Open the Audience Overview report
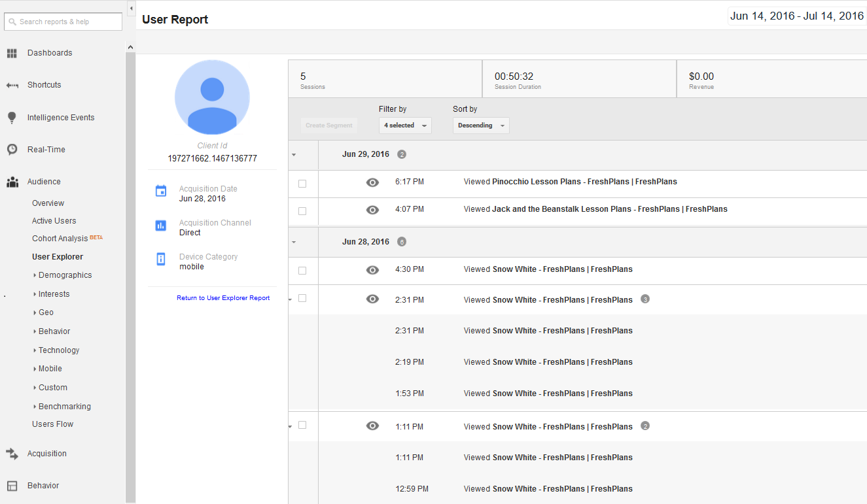This screenshot has width=867, height=504. point(48,203)
